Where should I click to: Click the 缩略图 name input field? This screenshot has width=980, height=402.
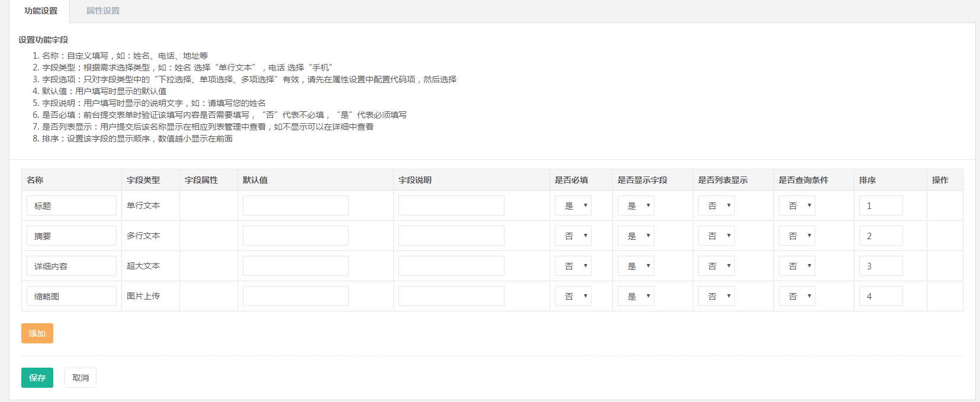(72, 296)
